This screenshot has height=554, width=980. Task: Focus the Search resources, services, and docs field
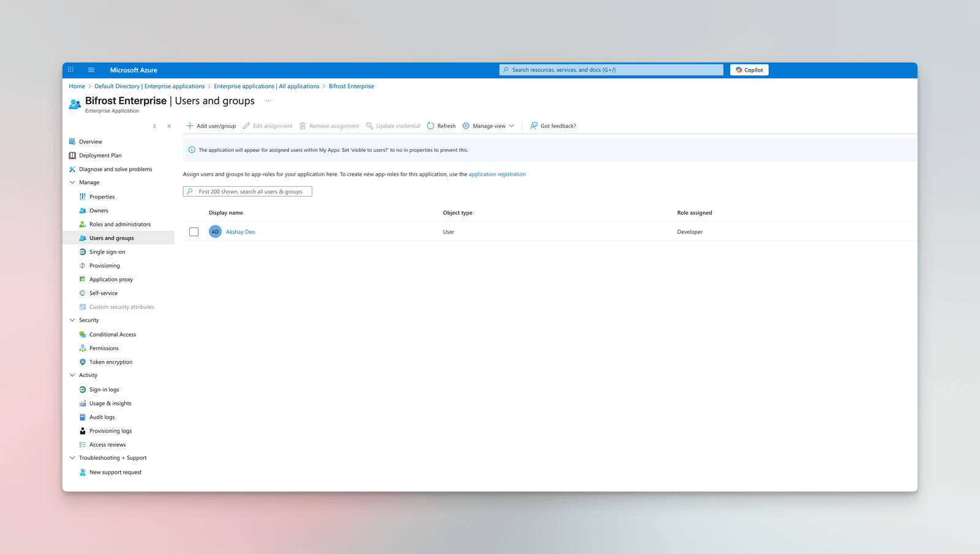pos(611,70)
